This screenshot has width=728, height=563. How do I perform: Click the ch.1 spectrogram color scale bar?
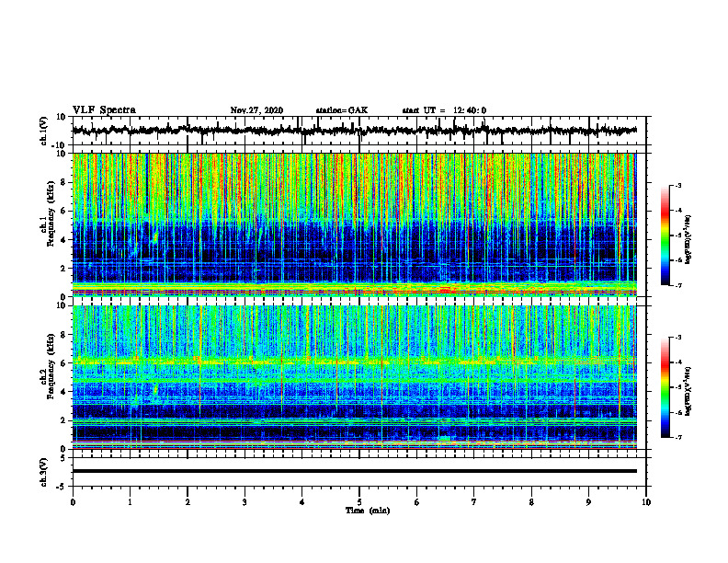(x=665, y=236)
